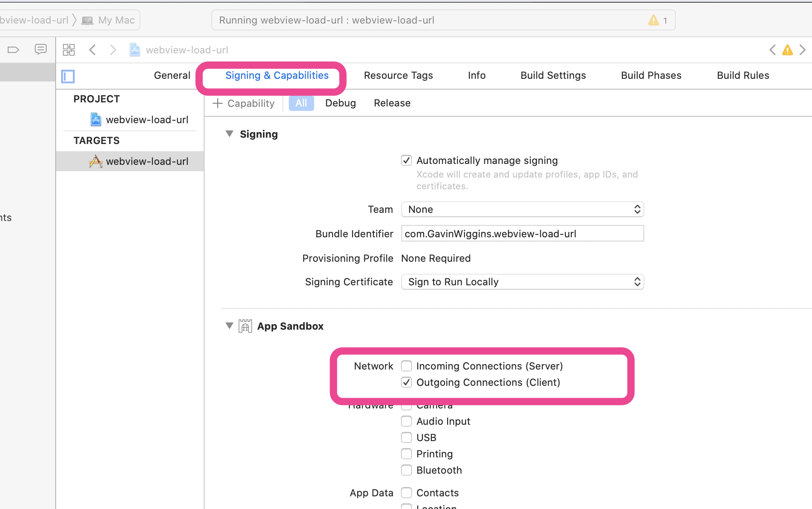Click the warning triangle in the activity bar
812x509 pixels.
click(653, 20)
